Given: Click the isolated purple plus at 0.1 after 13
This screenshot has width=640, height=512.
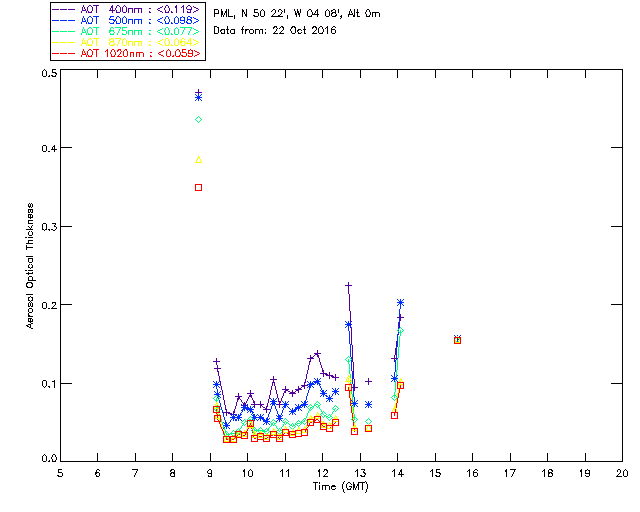Looking at the screenshot, I should click(x=369, y=381).
